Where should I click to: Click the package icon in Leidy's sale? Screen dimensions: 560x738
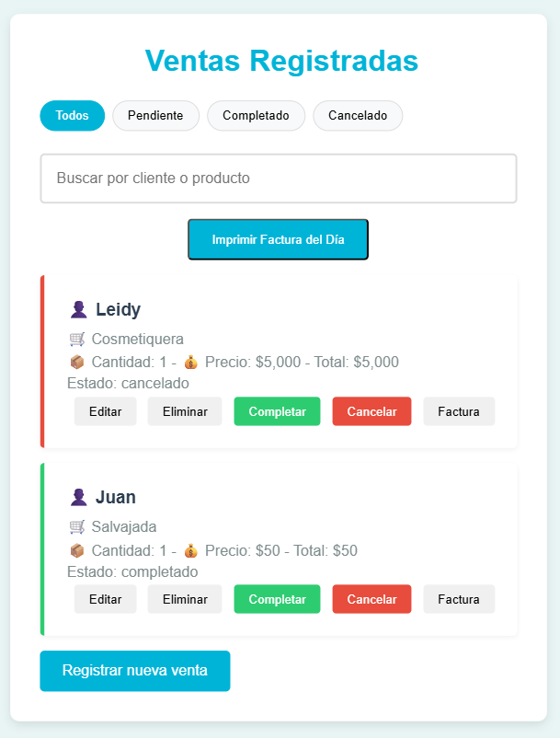click(x=77, y=362)
